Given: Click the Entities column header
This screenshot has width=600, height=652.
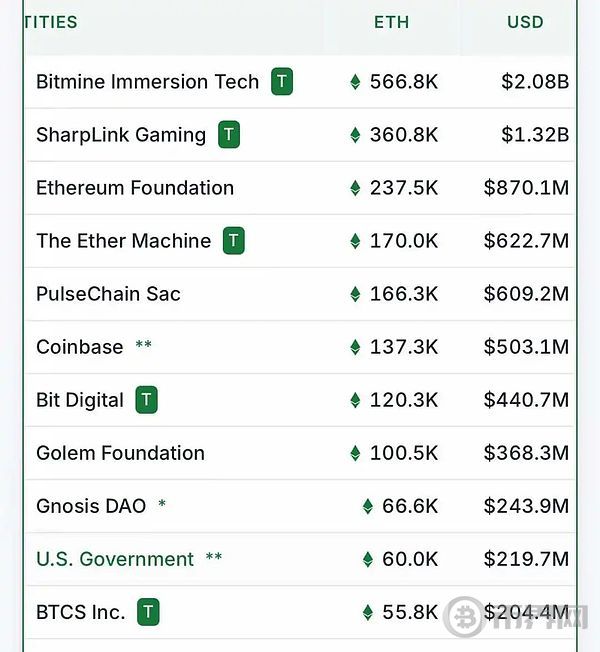Looking at the screenshot, I should pos(51,22).
